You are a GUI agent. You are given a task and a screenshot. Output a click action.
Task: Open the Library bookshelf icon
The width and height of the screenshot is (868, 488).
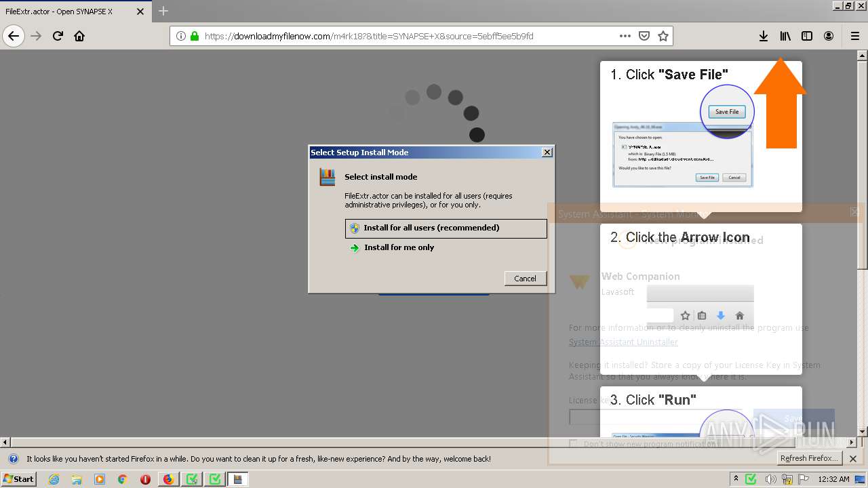pyautogui.click(x=785, y=36)
